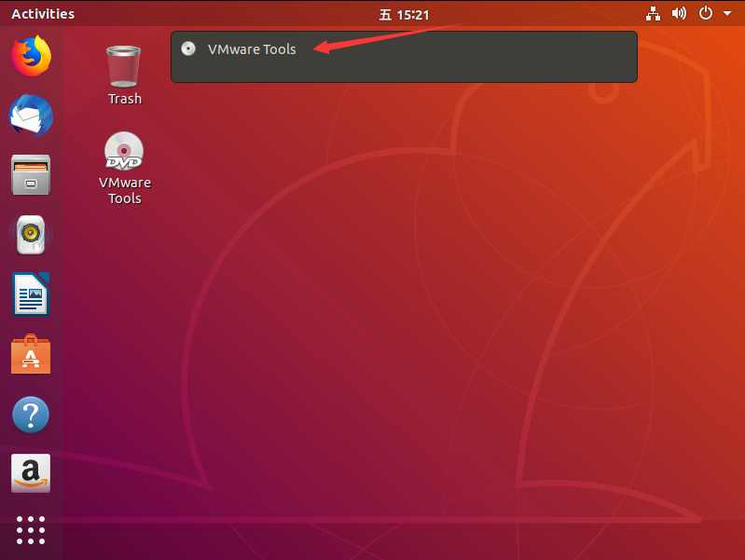
Task: Open the Help icon in dock
Action: pos(31,415)
